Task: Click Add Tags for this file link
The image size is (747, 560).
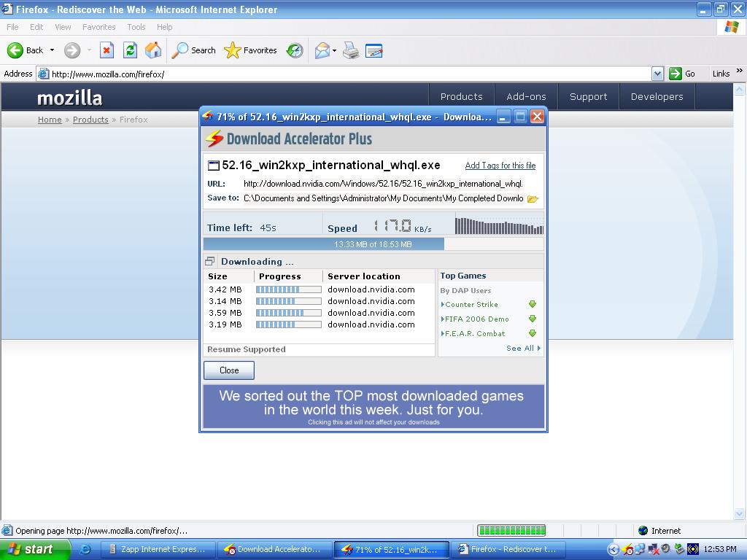Action: coord(500,166)
